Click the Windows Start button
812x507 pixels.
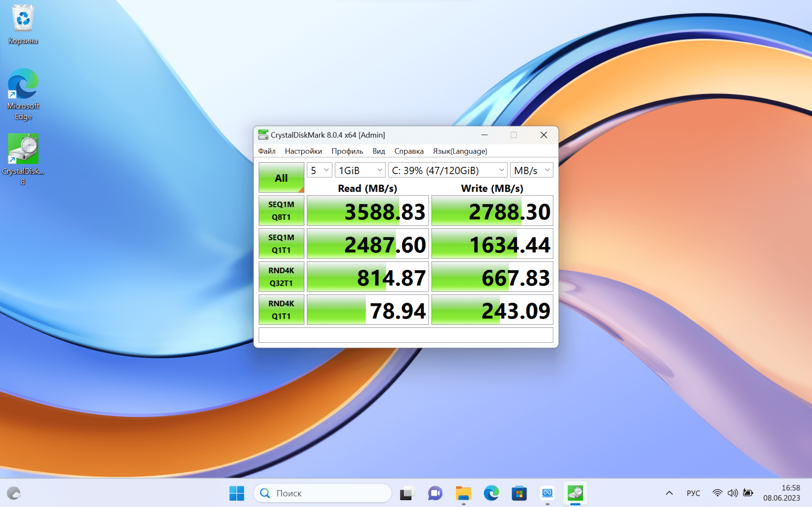(237, 493)
